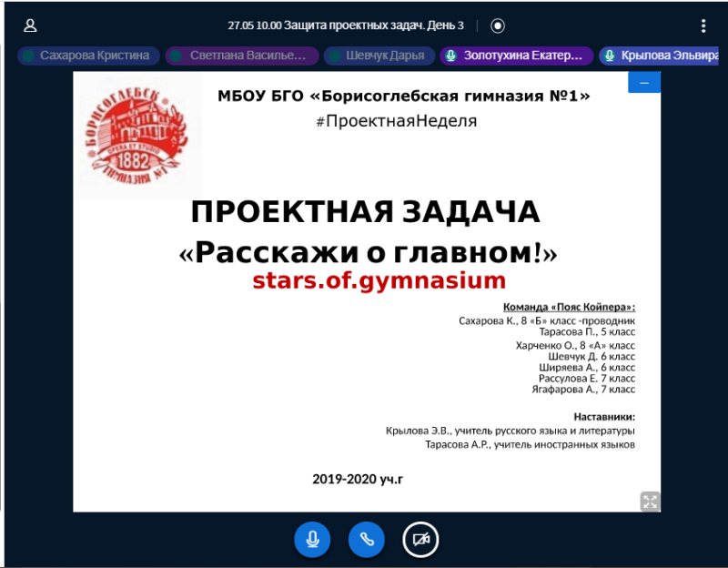This screenshot has height=568, width=728.
Task: Click microphone icon on Крылова Эльвира chip
Action: [610, 56]
